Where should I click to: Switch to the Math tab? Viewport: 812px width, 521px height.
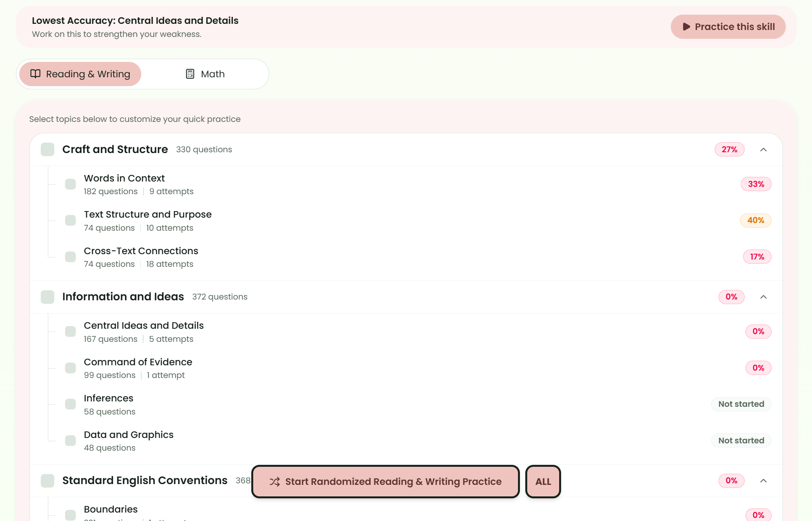click(x=205, y=74)
